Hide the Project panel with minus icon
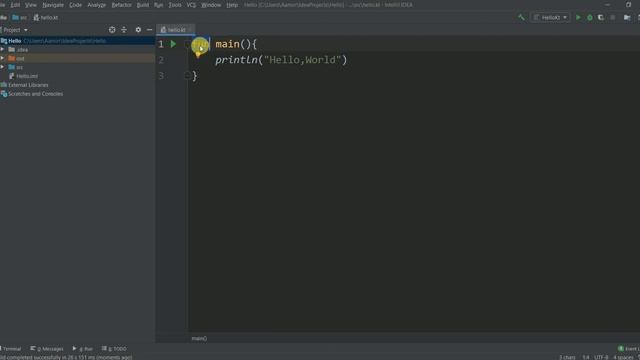Viewport: 640px width, 360px height. pyautogui.click(x=149, y=30)
